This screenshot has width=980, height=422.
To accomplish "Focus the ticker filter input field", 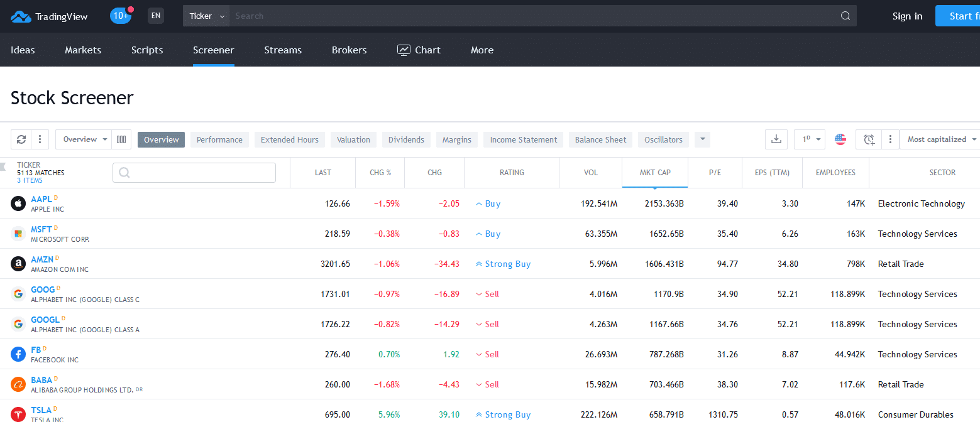I will point(194,173).
